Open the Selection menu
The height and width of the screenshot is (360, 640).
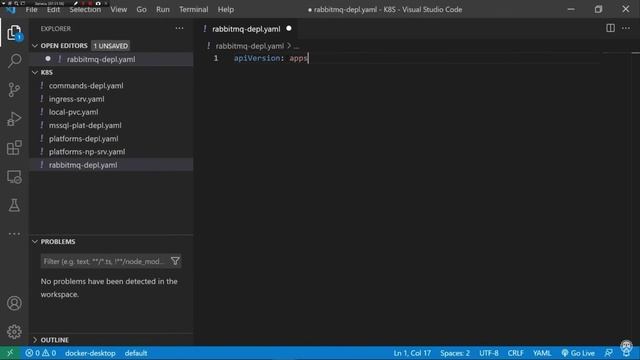tap(85, 9)
